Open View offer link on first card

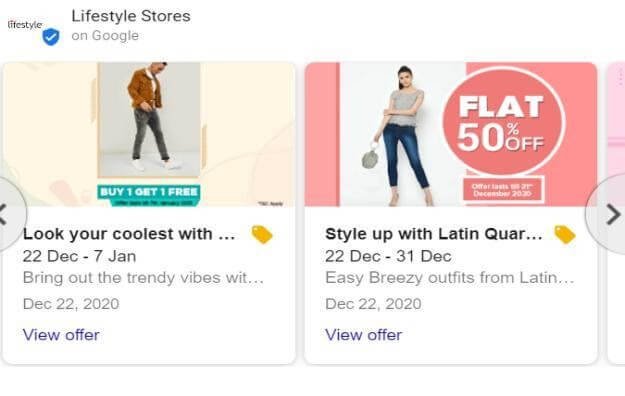(x=61, y=335)
